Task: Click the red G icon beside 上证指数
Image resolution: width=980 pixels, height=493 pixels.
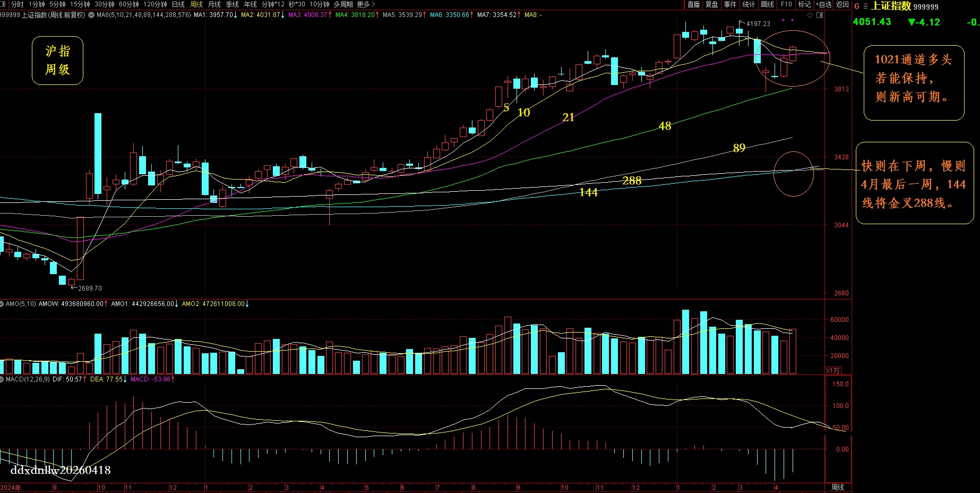Action: pos(857,6)
